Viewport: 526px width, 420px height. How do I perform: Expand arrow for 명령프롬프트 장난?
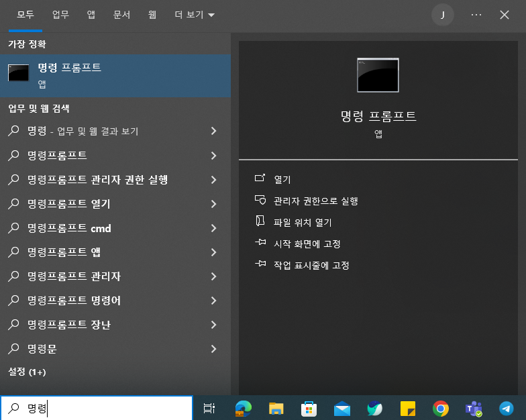[213, 325]
